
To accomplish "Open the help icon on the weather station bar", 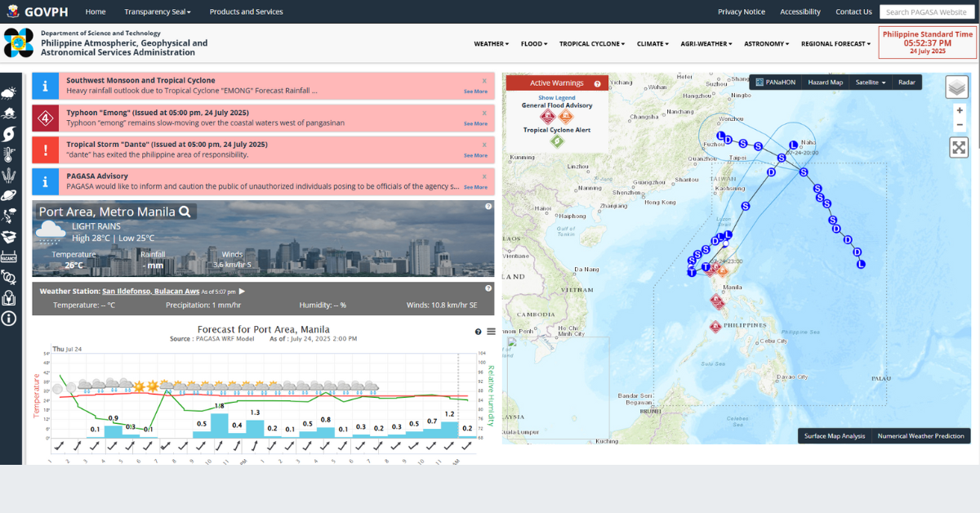I will pyautogui.click(x=488, y=288).
